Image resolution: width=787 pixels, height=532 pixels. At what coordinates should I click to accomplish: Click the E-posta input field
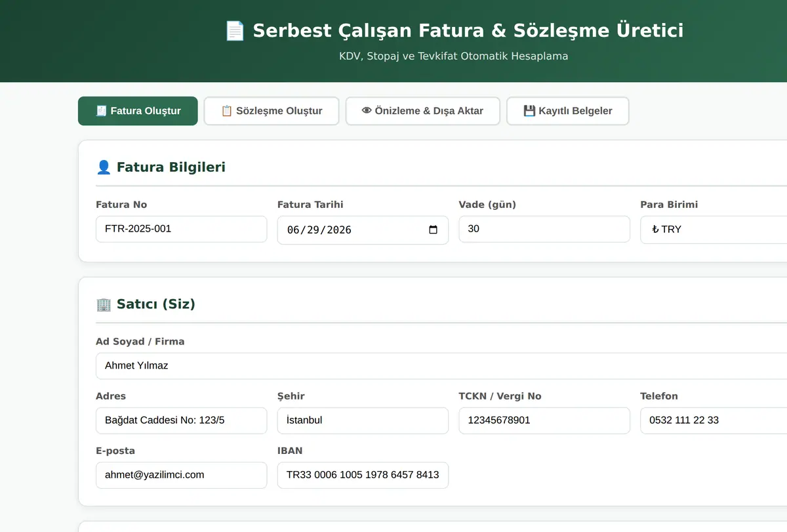[x=182, y=475]
